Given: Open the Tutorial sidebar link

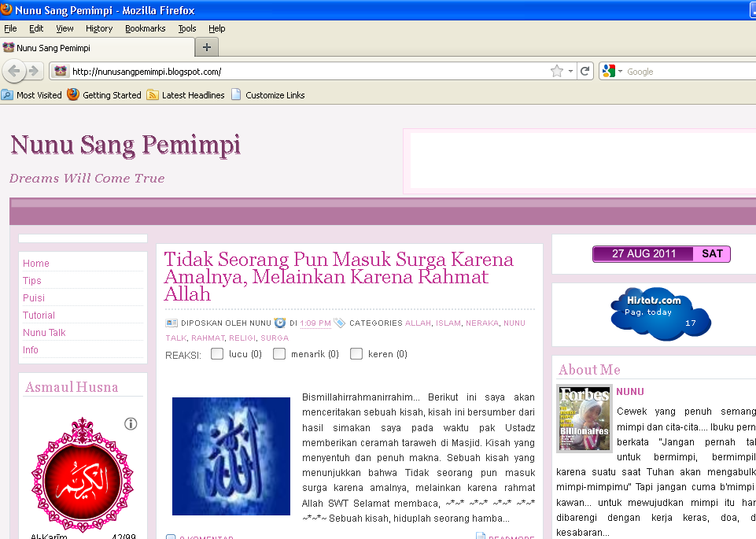Looking at the screenshot, I should click(x=39, y=316).
